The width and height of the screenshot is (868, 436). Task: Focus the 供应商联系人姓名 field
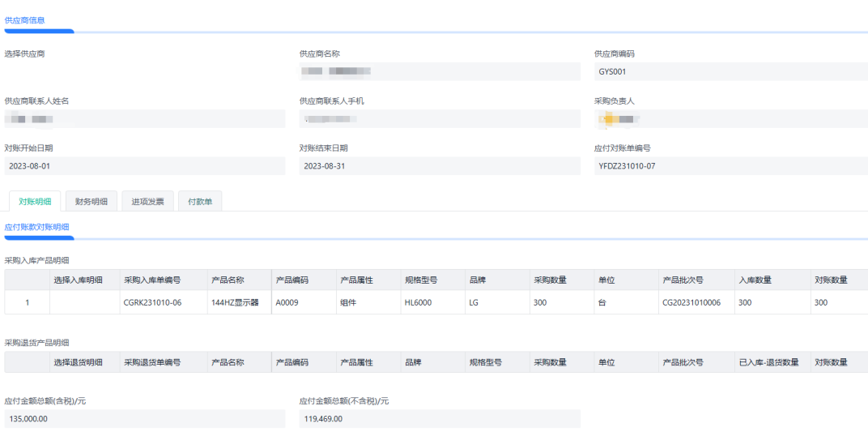144,119
